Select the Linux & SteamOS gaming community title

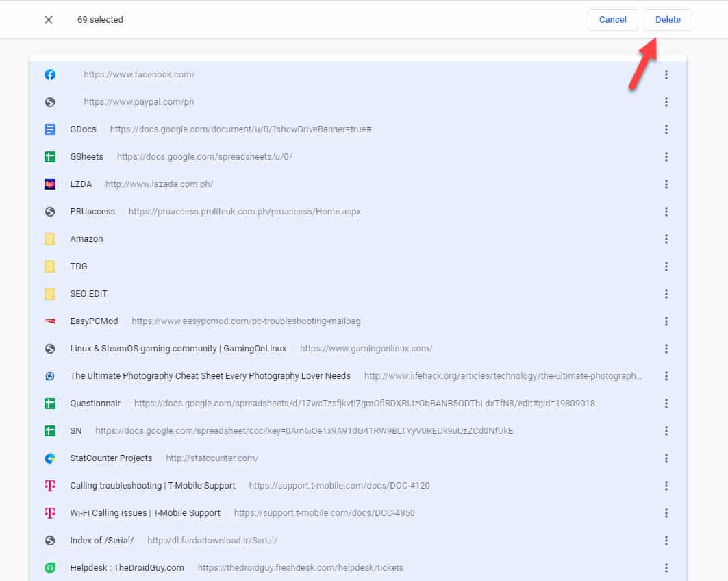[x=178, y=349]
